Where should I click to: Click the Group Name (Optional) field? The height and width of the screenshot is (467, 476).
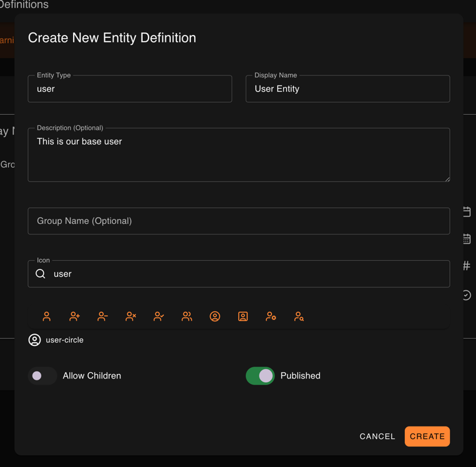tap(239, 221)
